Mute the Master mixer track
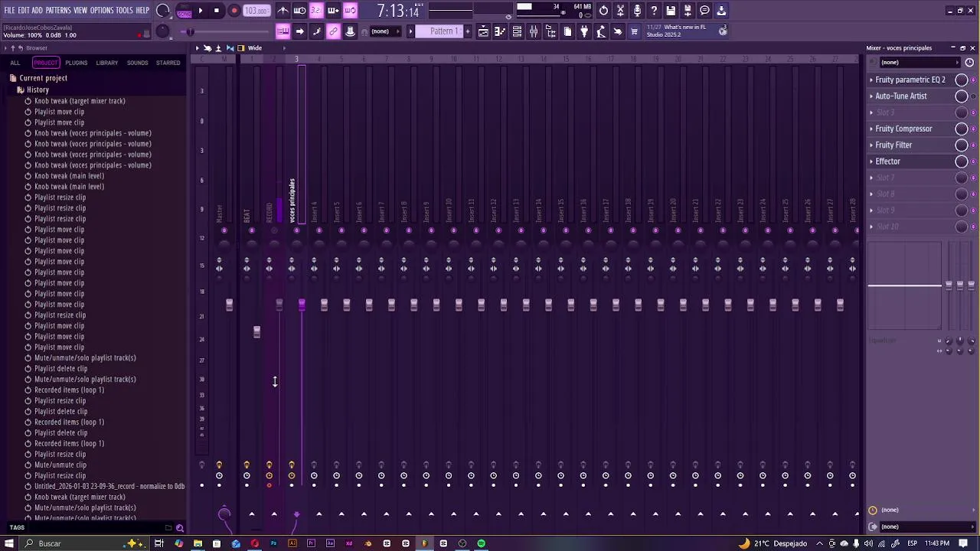The height and width of the screenshot is (551, 980). 224,230
